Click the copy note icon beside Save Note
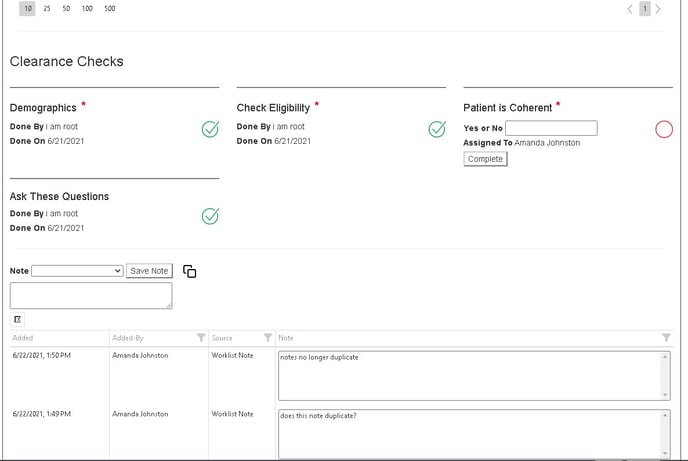This screenshot has height=461, width=688. pyautogui.click(x=190, y=271)
